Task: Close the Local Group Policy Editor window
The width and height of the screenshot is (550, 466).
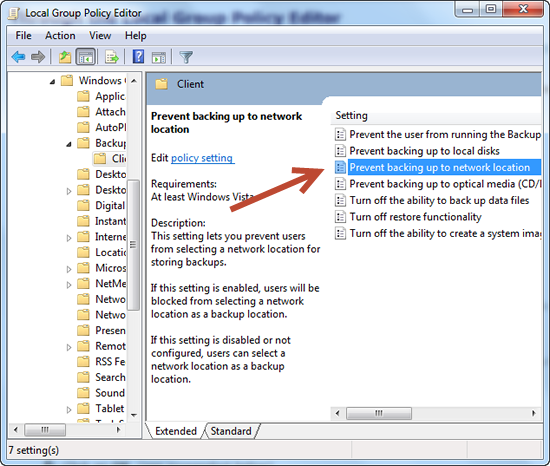Action: point(523,9)
